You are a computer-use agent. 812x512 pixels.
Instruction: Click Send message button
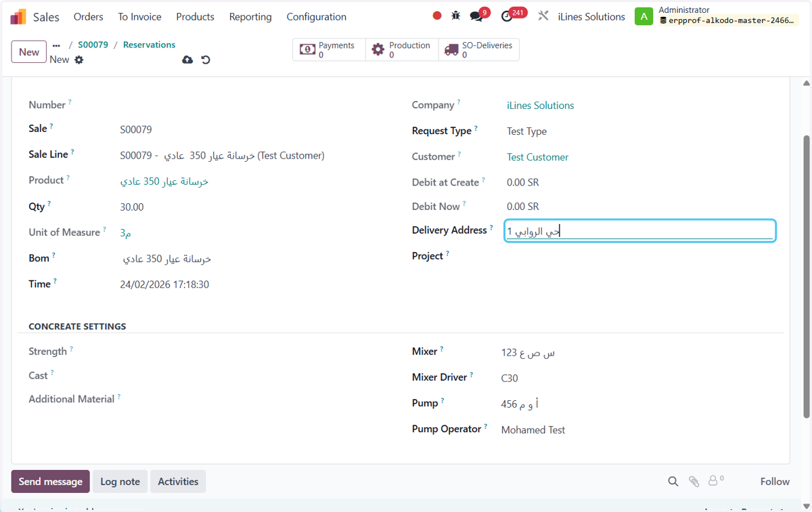pos(50,482)
